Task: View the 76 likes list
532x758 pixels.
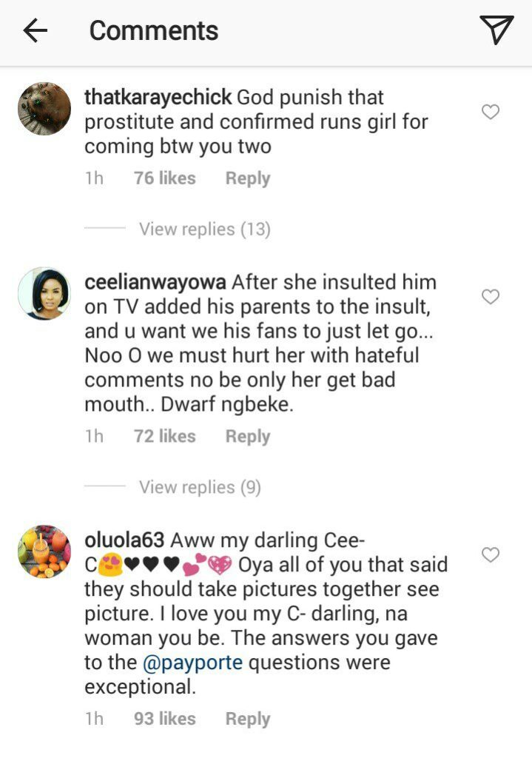Action: point(164,178)
